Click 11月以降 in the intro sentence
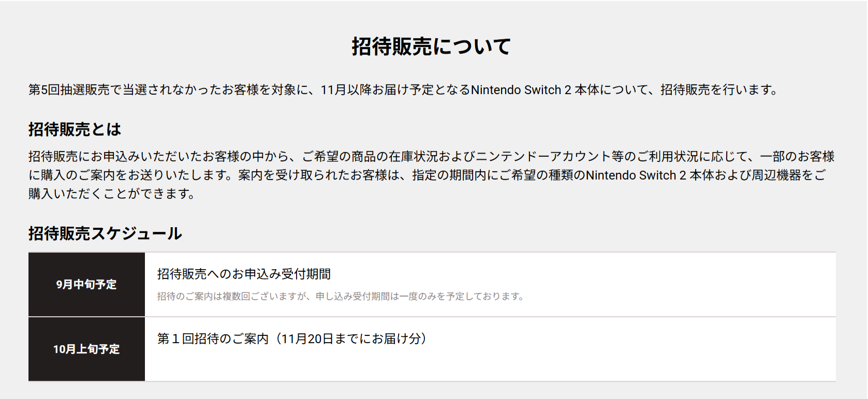 346,90
